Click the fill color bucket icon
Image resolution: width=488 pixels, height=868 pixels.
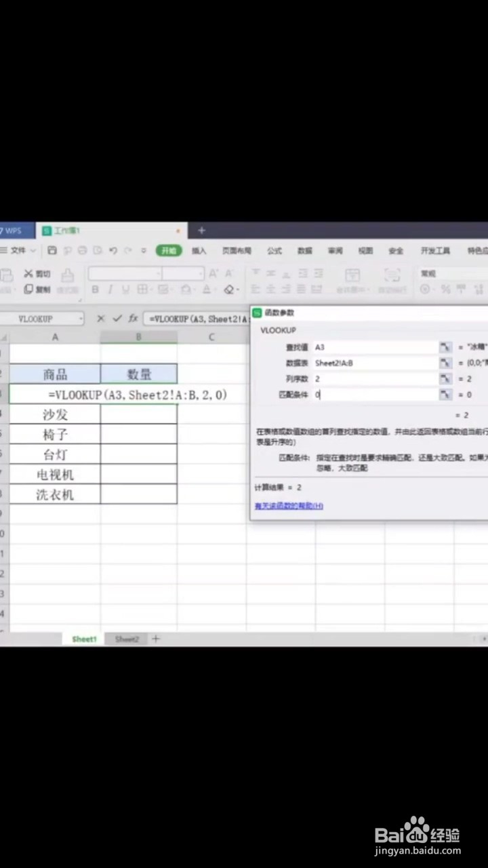[x=185, y=290]
